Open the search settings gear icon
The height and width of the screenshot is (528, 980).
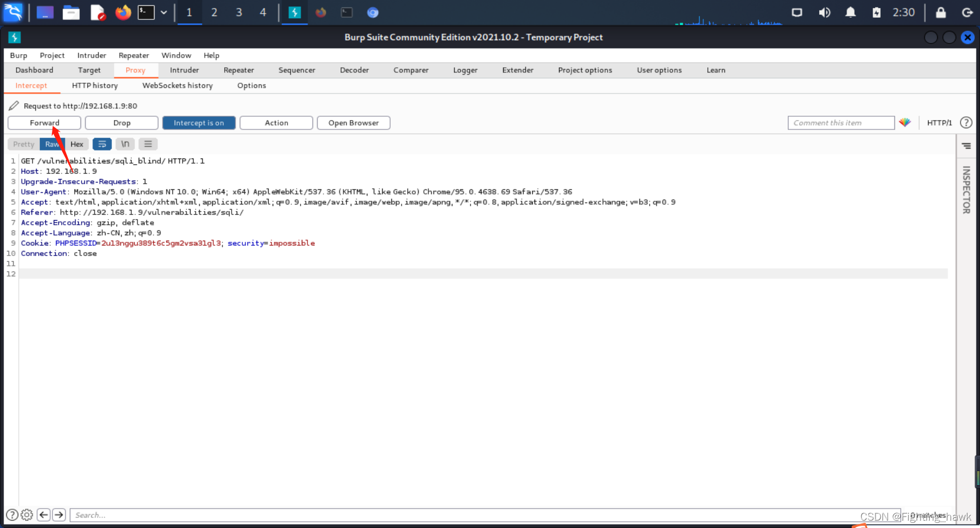pyautogui.click(x=27, y=515)
